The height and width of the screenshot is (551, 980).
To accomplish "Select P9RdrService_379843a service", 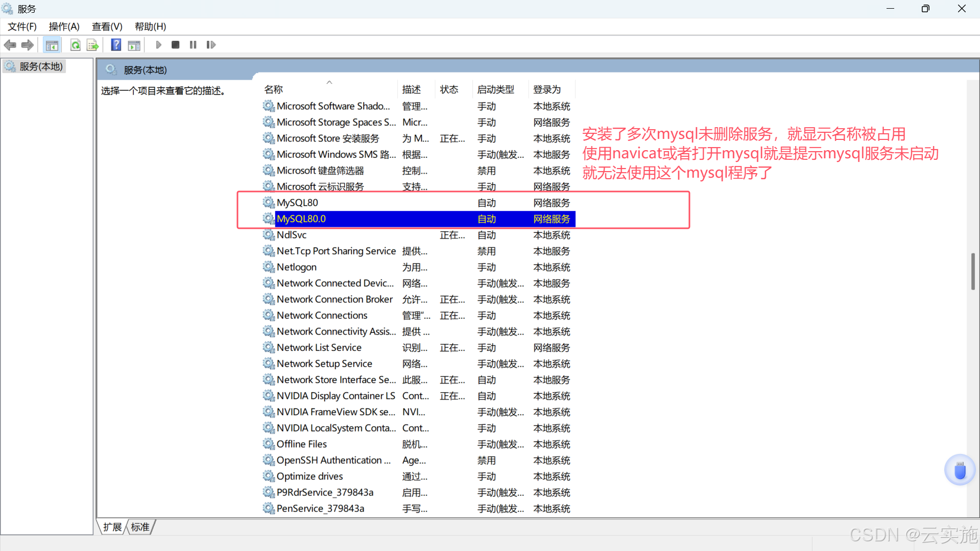I will pyautogui.click(x=419, y=492).
